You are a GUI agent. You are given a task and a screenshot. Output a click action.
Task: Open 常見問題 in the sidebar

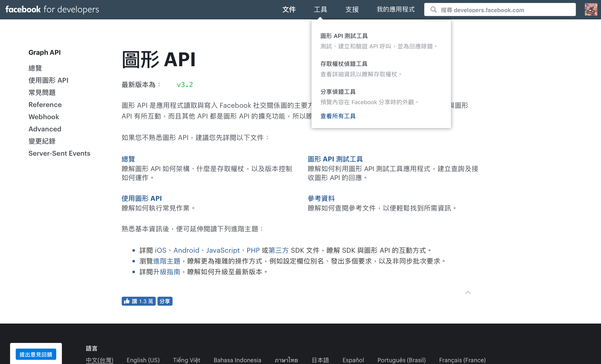click(x=42, y=92)
